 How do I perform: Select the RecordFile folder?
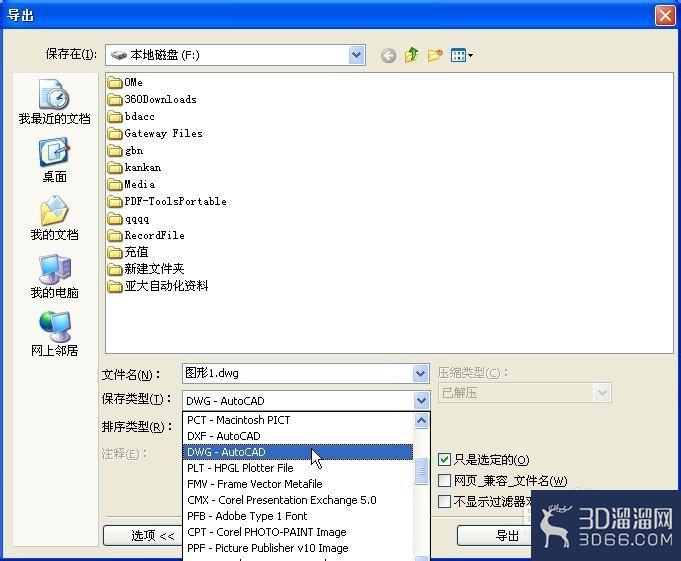click(146, 235)
